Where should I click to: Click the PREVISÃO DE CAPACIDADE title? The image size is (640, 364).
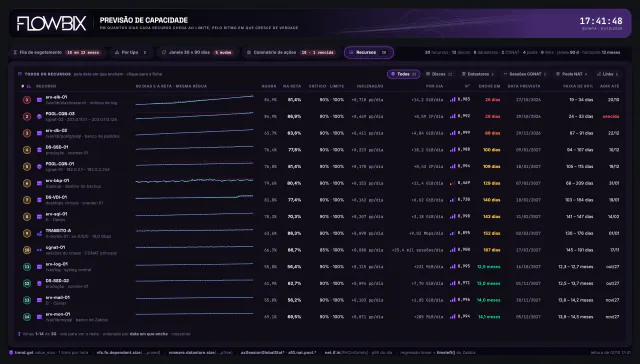coord(144,20)
